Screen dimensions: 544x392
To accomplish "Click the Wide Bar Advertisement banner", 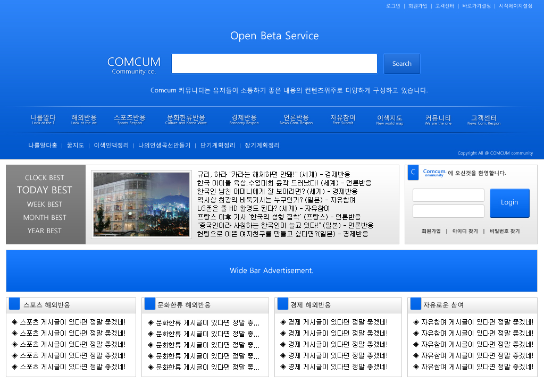I will (x=272, y=271).
